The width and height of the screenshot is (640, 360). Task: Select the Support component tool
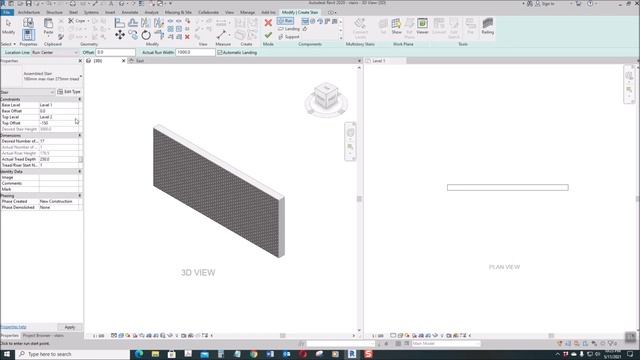coord(289,37)
